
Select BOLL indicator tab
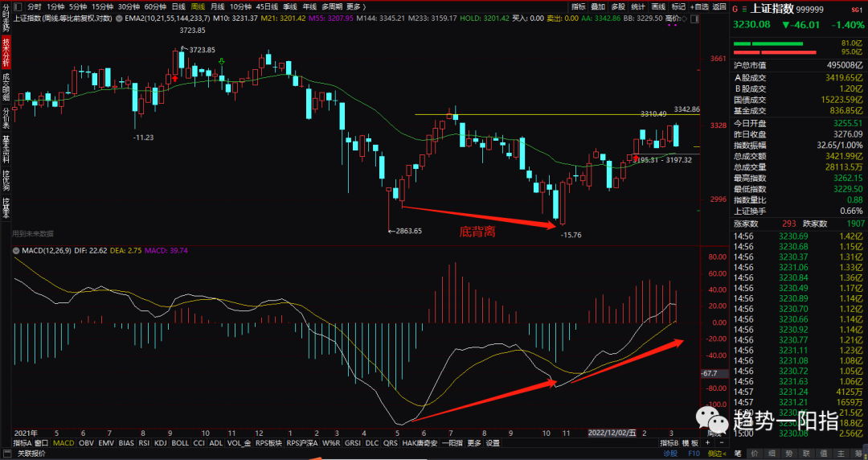coord(180,443)
